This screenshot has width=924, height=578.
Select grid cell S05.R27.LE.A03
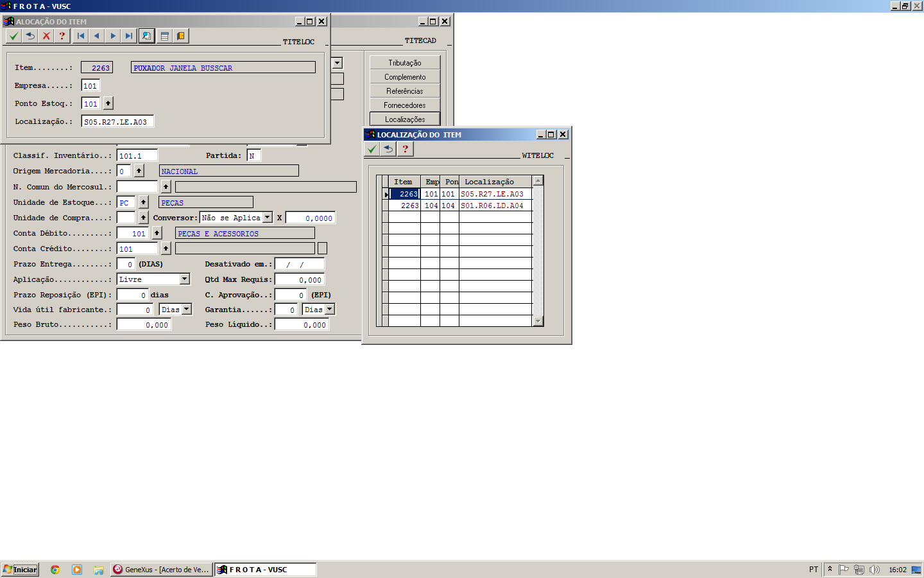point(495,194)
